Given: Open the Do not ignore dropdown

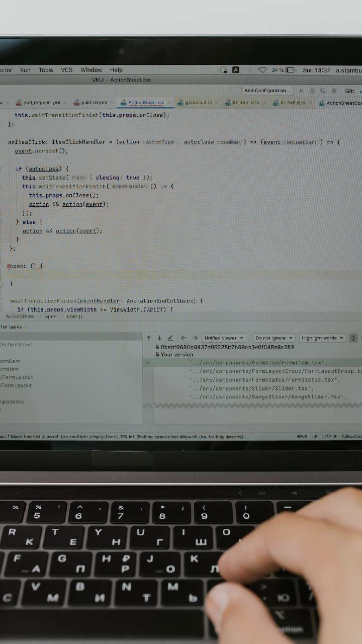Looking at the screenshot, I should [273, 338].
